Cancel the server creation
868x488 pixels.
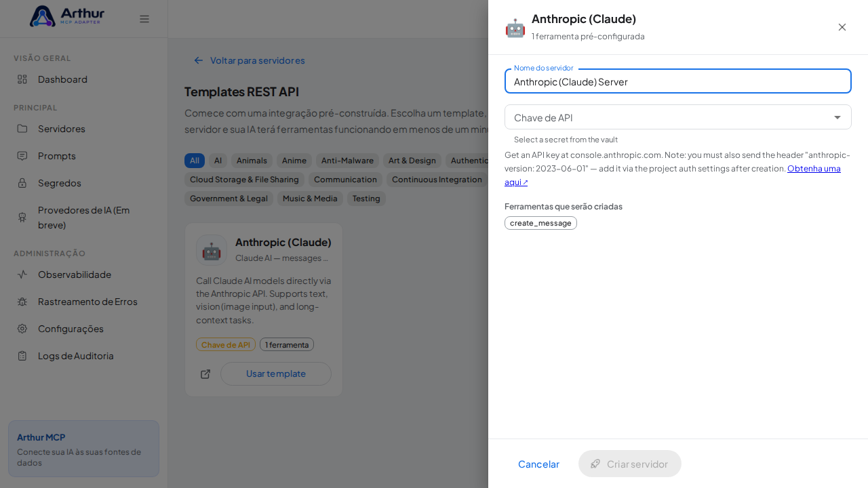pyautogui.click(x=538, y=464)
